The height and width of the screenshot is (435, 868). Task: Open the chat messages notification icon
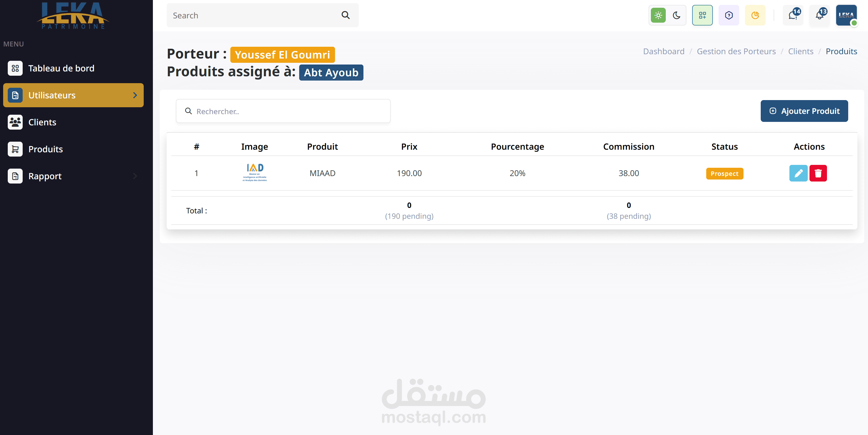point(793,15)
